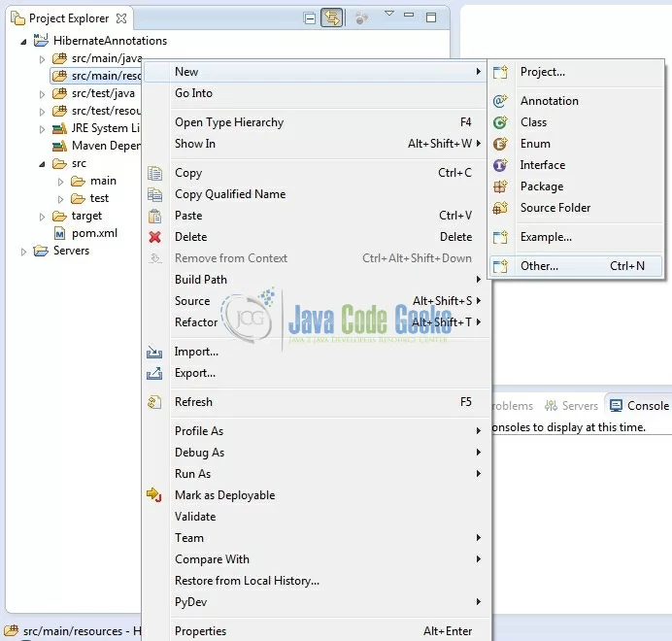Click the Example wizard icon
672x641 pixels.
[x=500, y=237]
